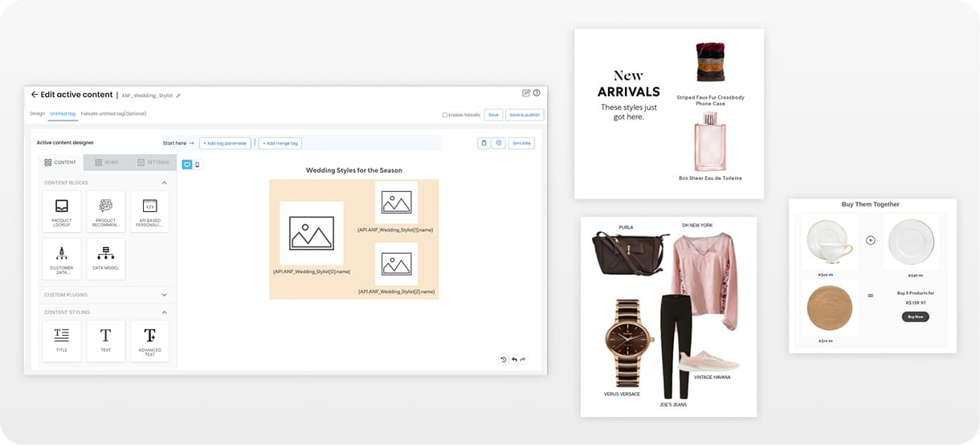
Task: Add the Data Model content block
Action: [106, 259]
